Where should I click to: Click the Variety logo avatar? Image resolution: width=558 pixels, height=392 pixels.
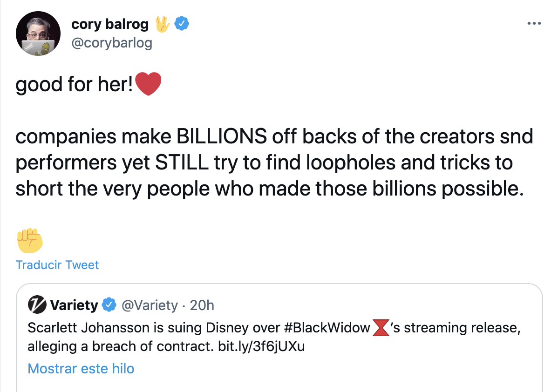pyautogui.click(x=36, y=305)
